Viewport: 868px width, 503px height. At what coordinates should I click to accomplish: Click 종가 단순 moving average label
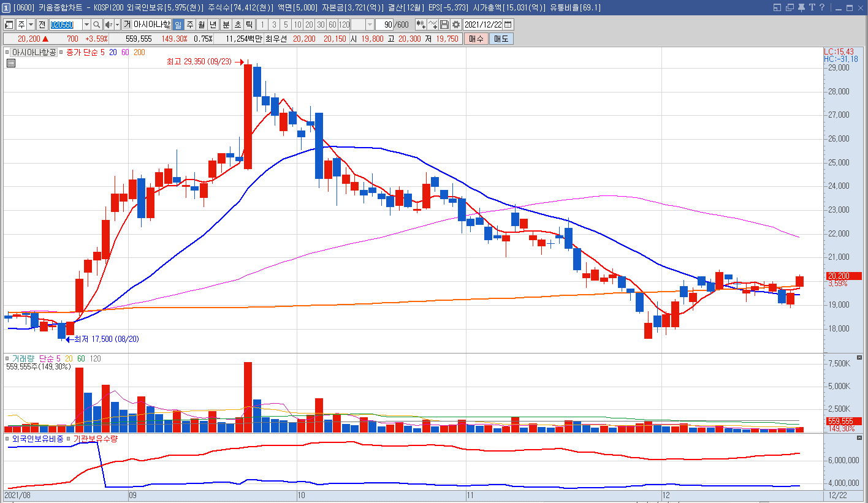[82, 53]
